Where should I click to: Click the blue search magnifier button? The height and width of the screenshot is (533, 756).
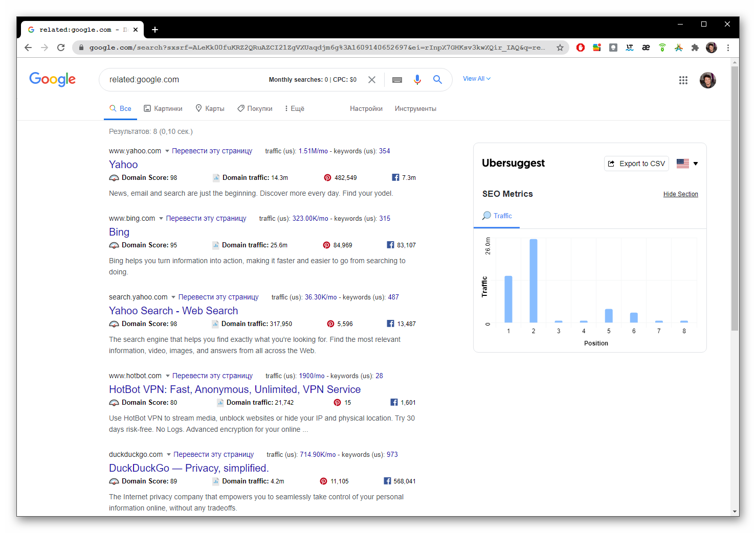(x=437, y=80)
